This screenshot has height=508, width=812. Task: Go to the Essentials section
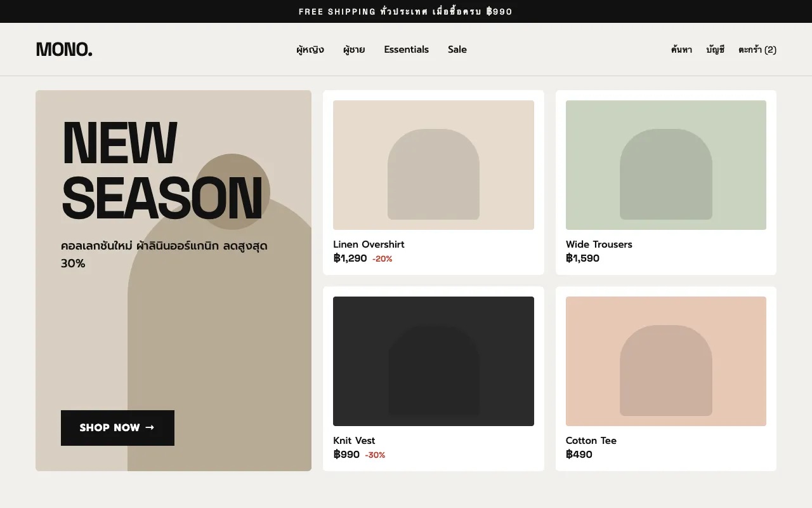(406, 50)
